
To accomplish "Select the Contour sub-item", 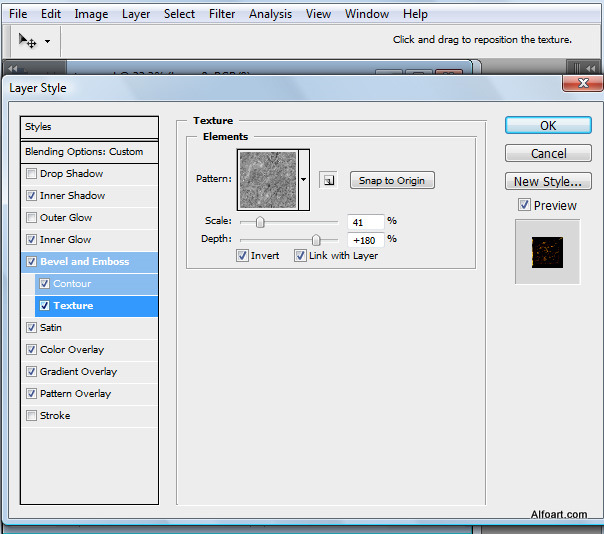I will click(71, 284).
